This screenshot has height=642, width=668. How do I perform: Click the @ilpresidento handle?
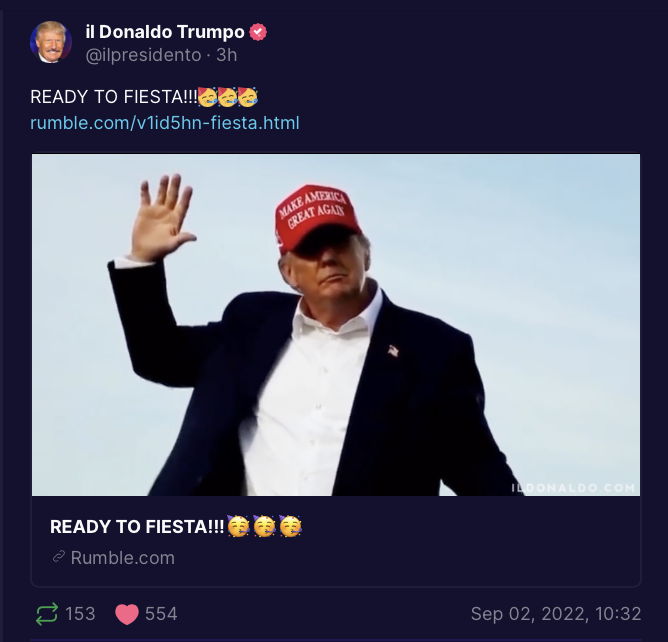coord(143,55)
